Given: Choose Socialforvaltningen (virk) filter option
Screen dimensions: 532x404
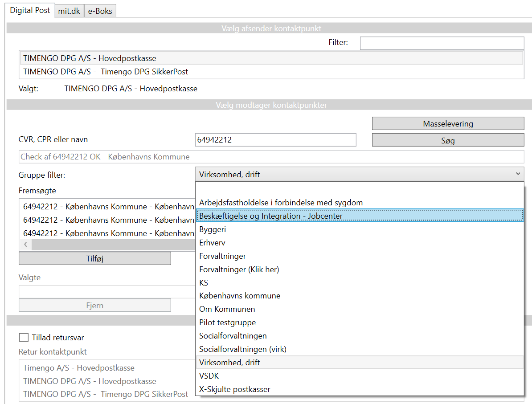Looking at the screenshot, I should (x=243, y=349).
